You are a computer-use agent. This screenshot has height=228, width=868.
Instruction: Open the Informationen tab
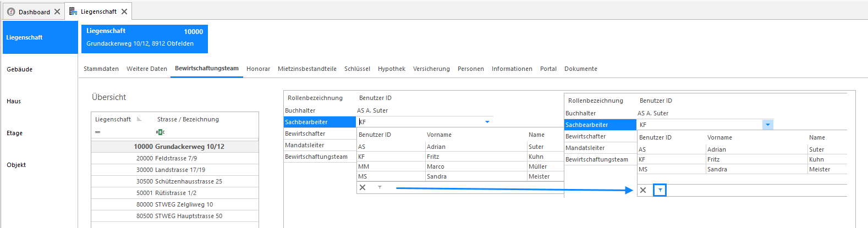click(512, 69)
